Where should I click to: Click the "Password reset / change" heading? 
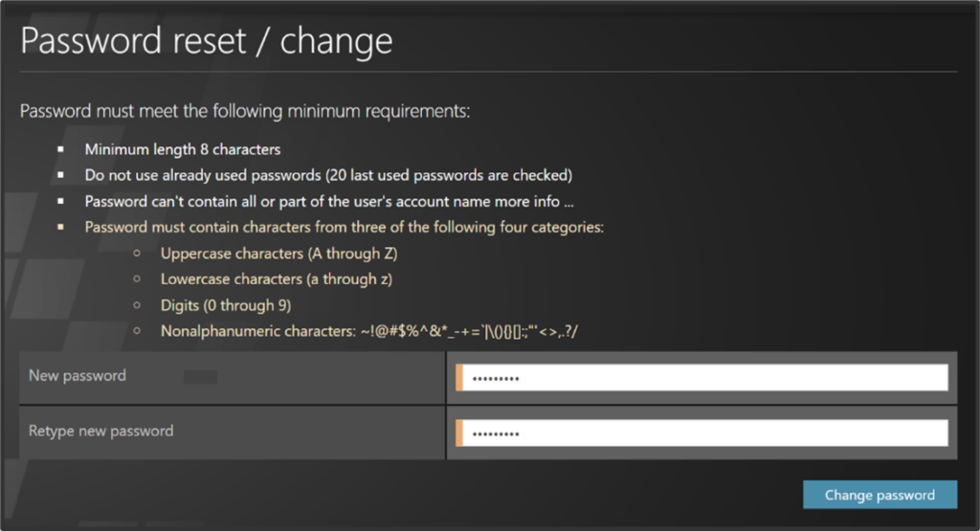[x=207, y=42]
